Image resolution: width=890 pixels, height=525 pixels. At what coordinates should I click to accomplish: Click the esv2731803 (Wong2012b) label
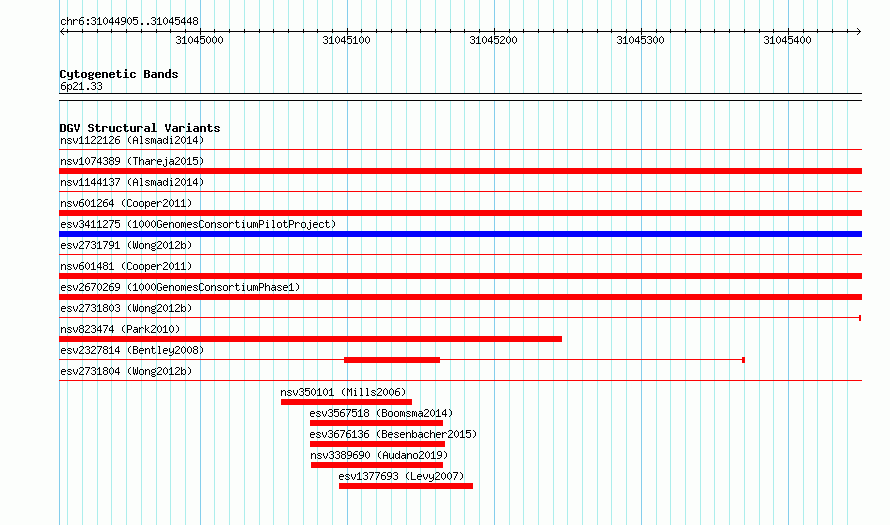coord(126,308)
